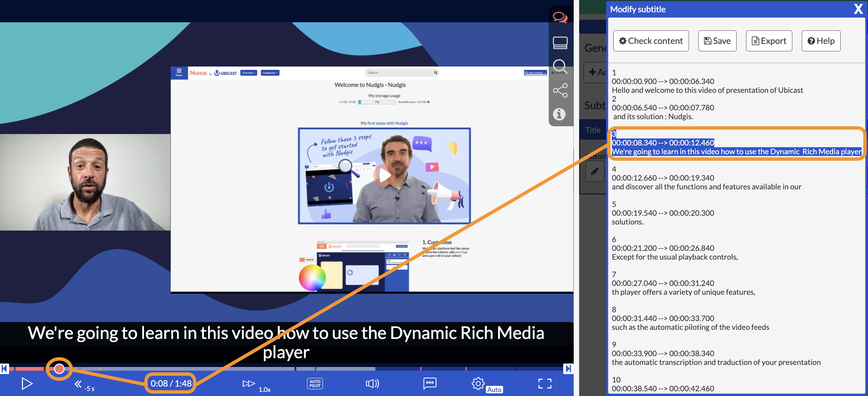The height and width of the screenshot is (396, 868).
Task: Click the 'My first steps with Nudgis' link
Action: pos(384,123)
